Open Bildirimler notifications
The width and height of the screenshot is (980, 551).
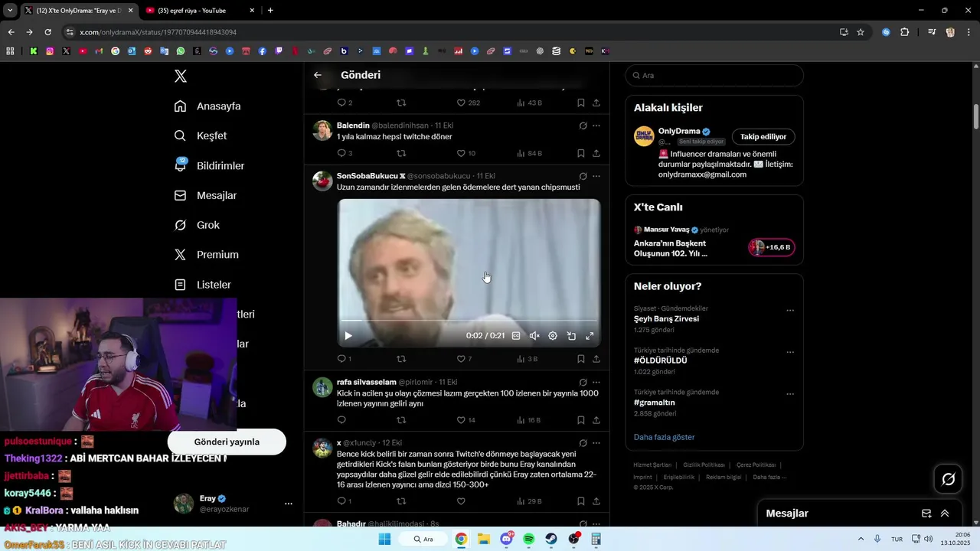[209, 165]
